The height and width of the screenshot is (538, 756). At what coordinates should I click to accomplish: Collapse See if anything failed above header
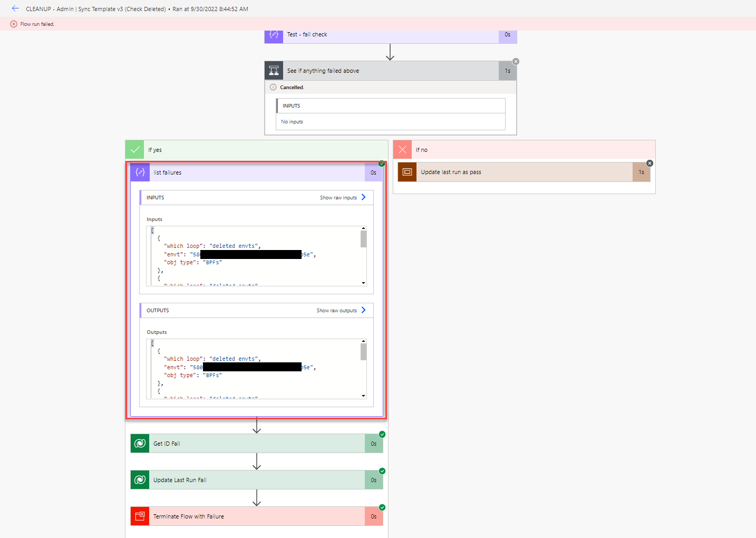pyautogui.click(x=391, y=71)
